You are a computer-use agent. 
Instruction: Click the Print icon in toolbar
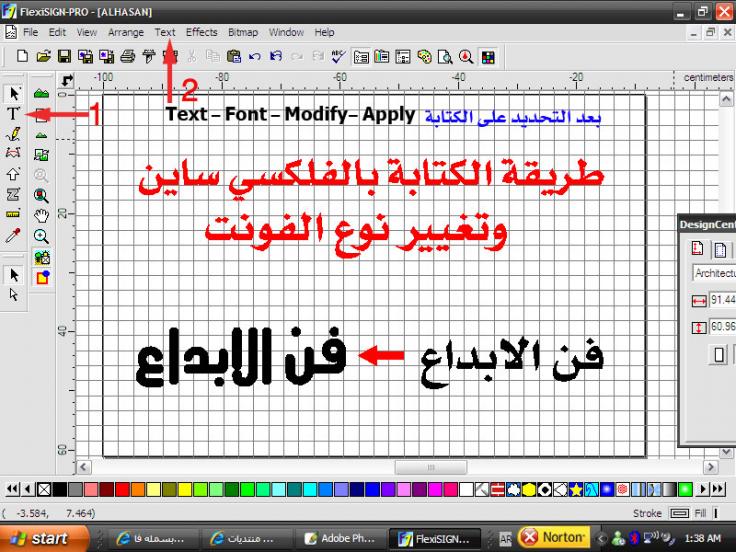[x=127, y=58]
